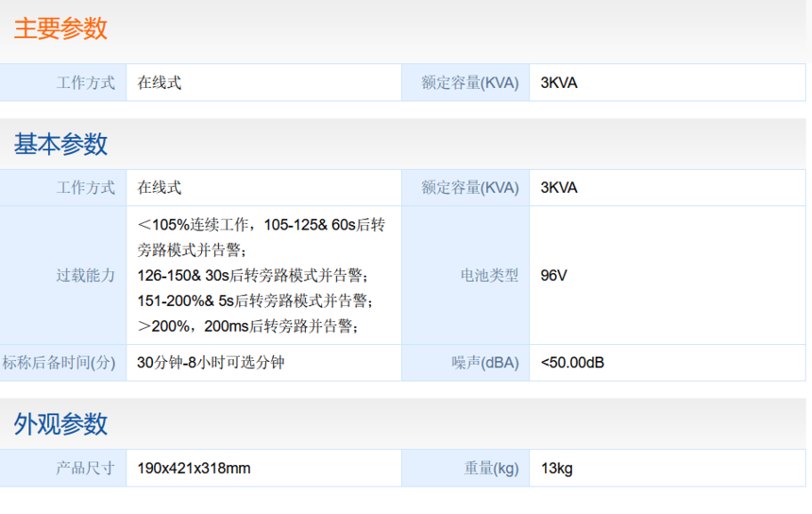The height and width of the screenshot is (514, 812).
Task: Click the 外观参数 section heading
Action: [60, 424]
